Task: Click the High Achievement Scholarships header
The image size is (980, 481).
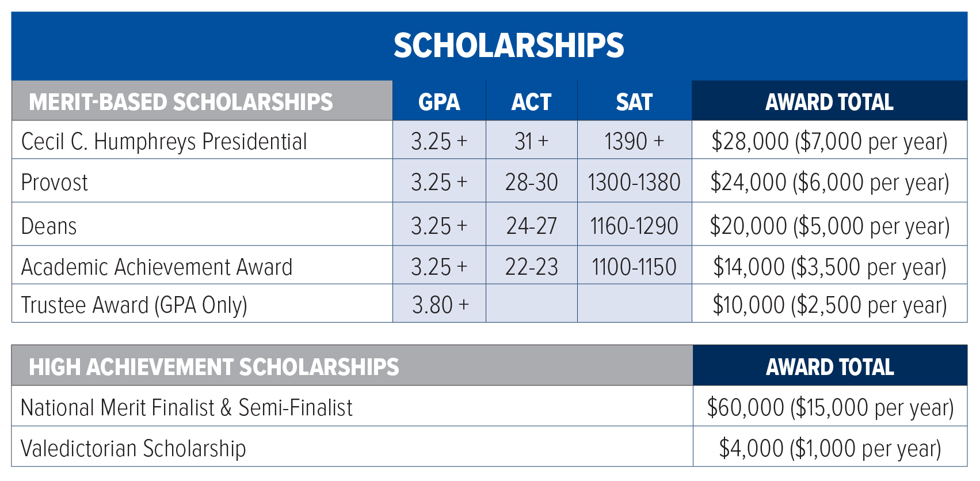Action: tap(214, 367)
